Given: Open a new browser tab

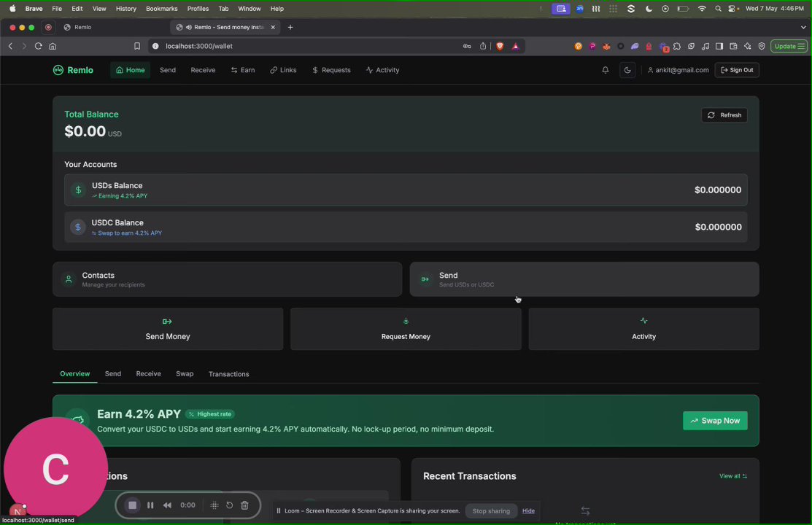Looking at the screenshot, I should (x=290, y=28).
